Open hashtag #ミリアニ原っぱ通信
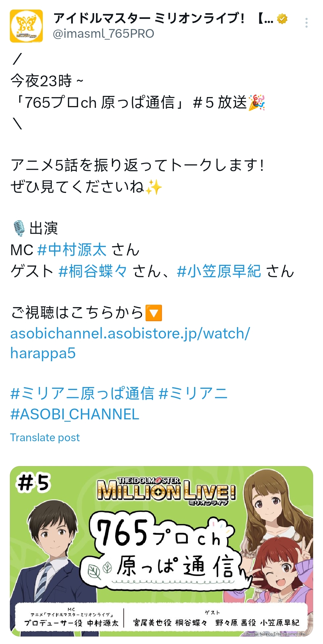Image resolution: width=323 pixels, height=644 pixels. (x=82, y=393)
